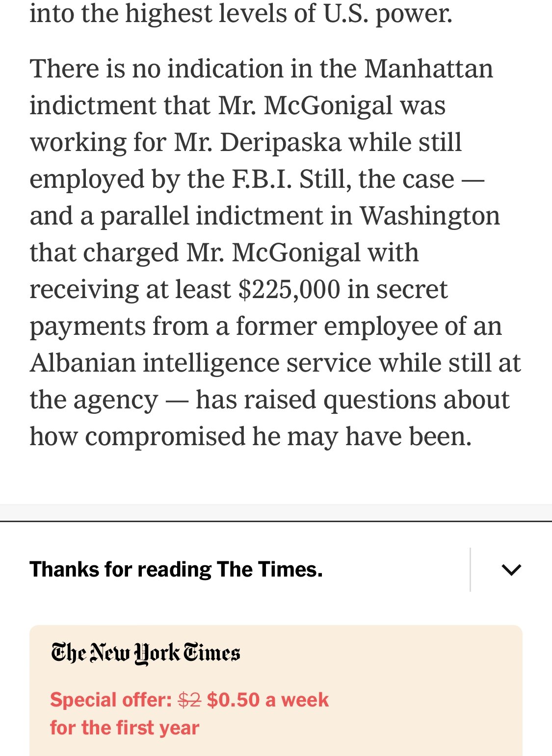Tap the 'Thanks for reading The Times.' heading
Image resolution: width=552 pixels, height=756 pixels.
(x=176, y=570)
